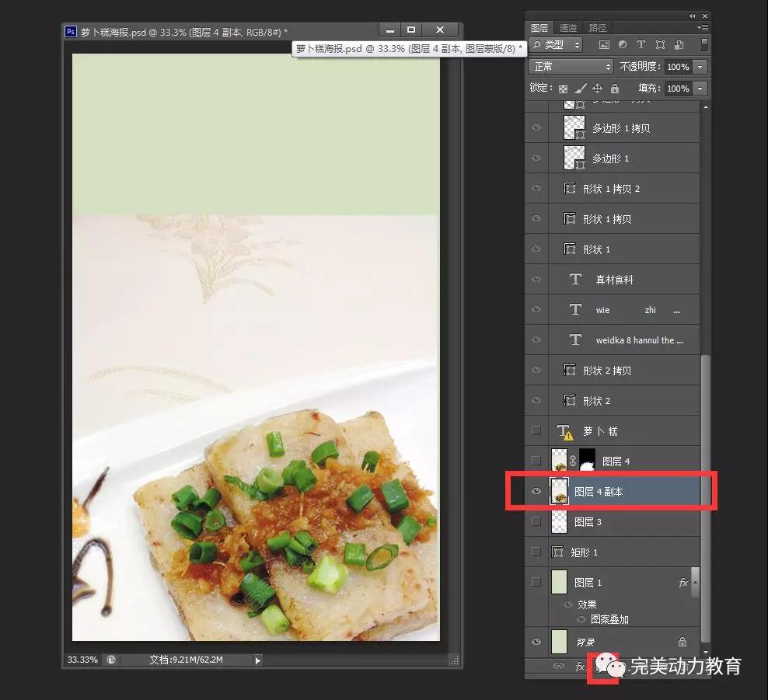The height and width of the screenshot is (700, 768).
Task: Open the 类型 filter type dropdown
Action: click(x=556, y=45)
